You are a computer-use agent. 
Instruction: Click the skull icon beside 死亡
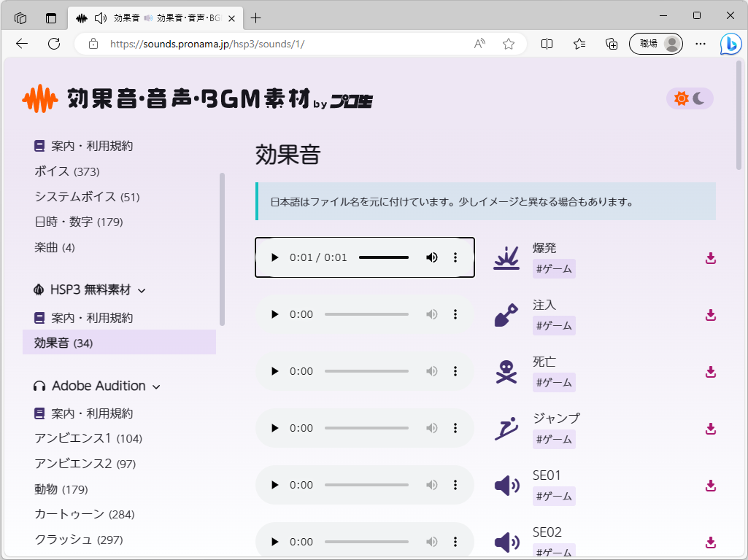(x=506, y=370)
